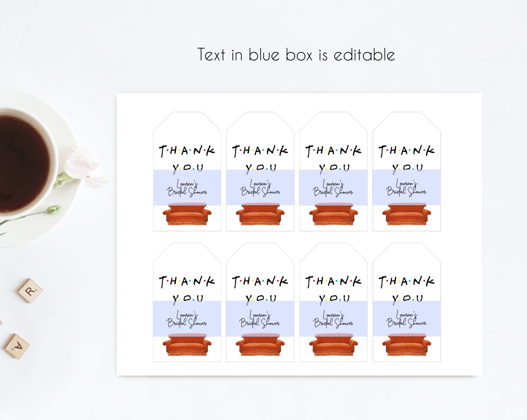Screen dimensions: 527x420
Task: Select the 'Text in blue box is editable' heading
Action: [x=296, y=55]
